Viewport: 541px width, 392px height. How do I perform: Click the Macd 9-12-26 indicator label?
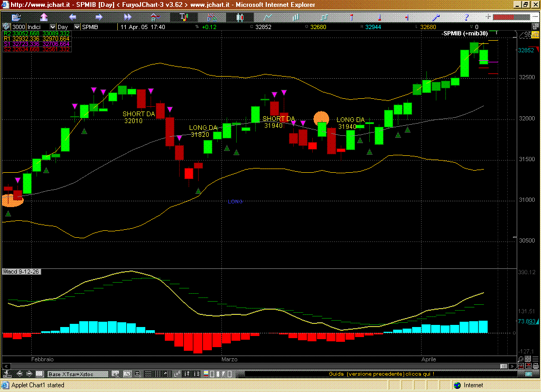click(22, 272)
